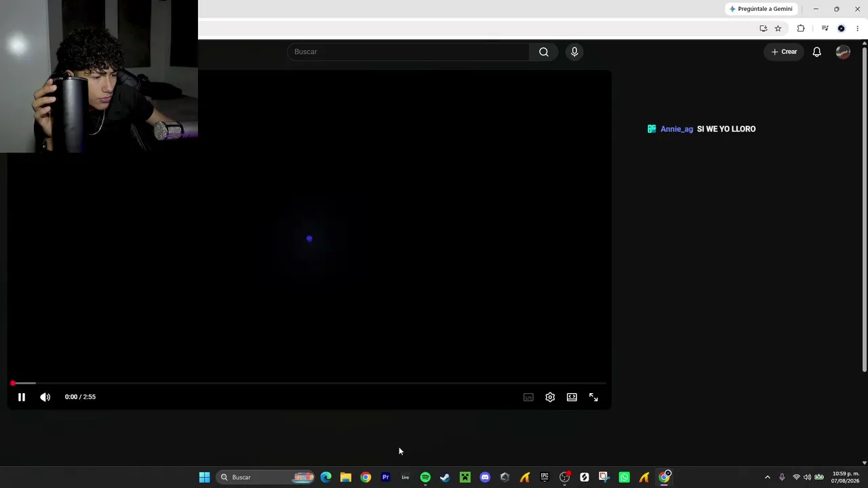This screenshot has height=488, width=868.
Task: Toggle subtitles on the video player
Action: [528, 397]
